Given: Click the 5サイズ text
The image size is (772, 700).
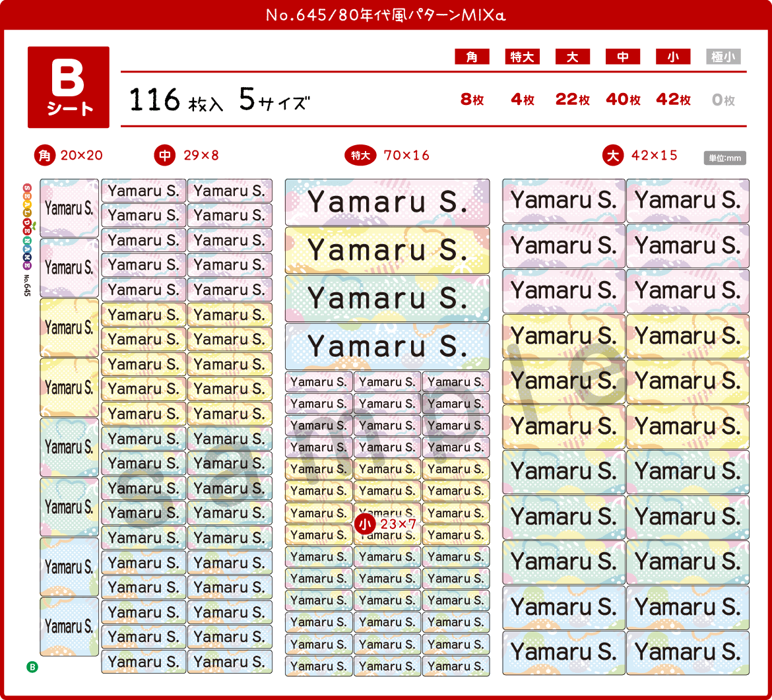Looking at the screenshot, I should pyautogui.click(x=274, y=100).
